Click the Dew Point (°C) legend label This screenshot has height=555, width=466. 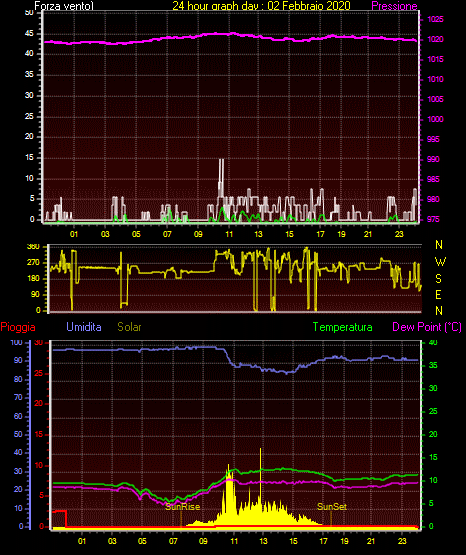pos(427,327)
